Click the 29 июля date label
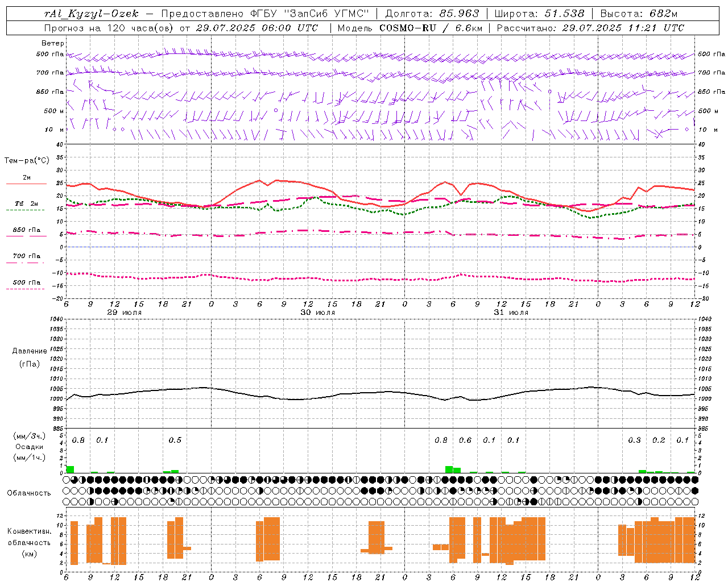728x582 pixels. coord(125,313)
